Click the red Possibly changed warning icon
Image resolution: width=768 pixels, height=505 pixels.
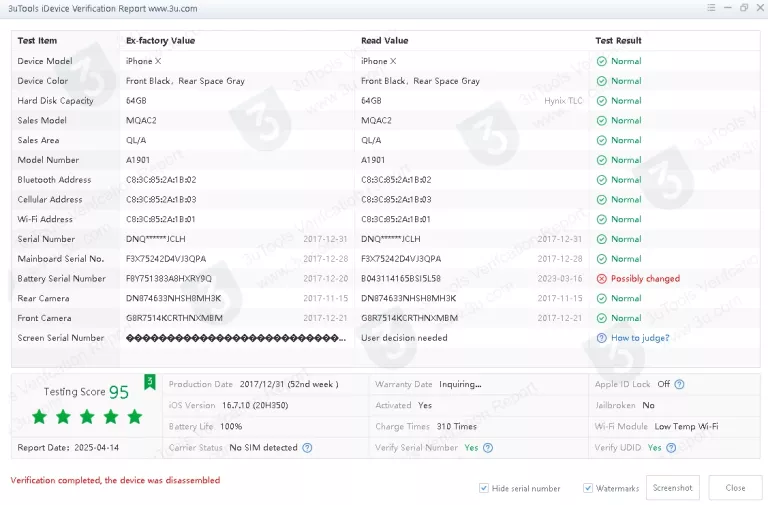(601, 279)
